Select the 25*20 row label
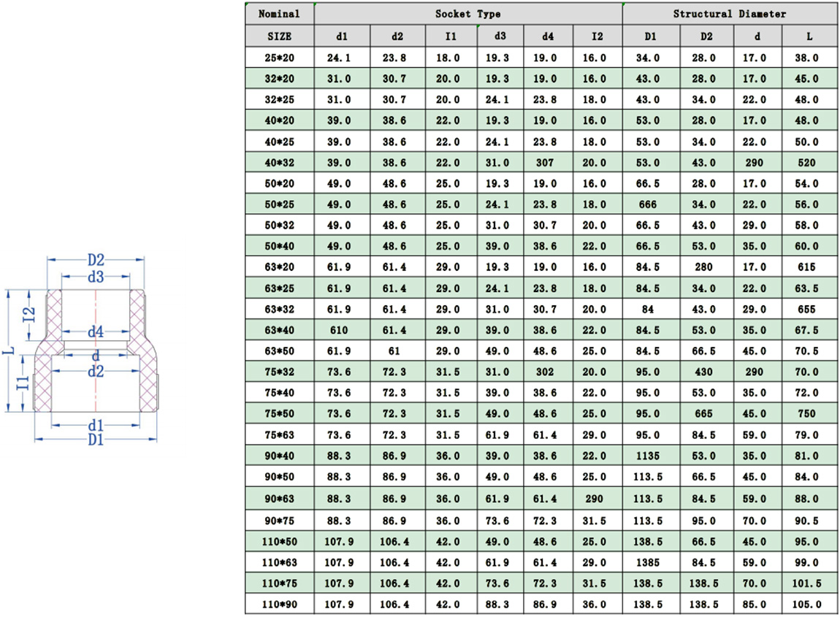This screenshot has height=617, width=840. point(279,57)
